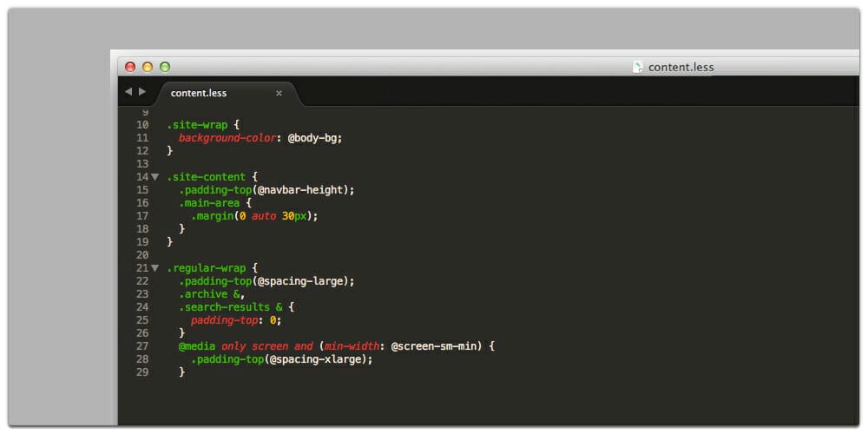The image size is (868, 434).
Task: Click padding-top property on line 25
Action: 224,320
